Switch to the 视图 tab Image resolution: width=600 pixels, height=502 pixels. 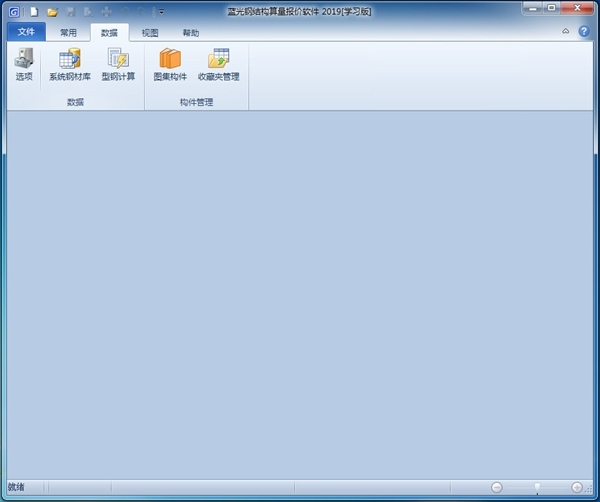click(150, 33)
